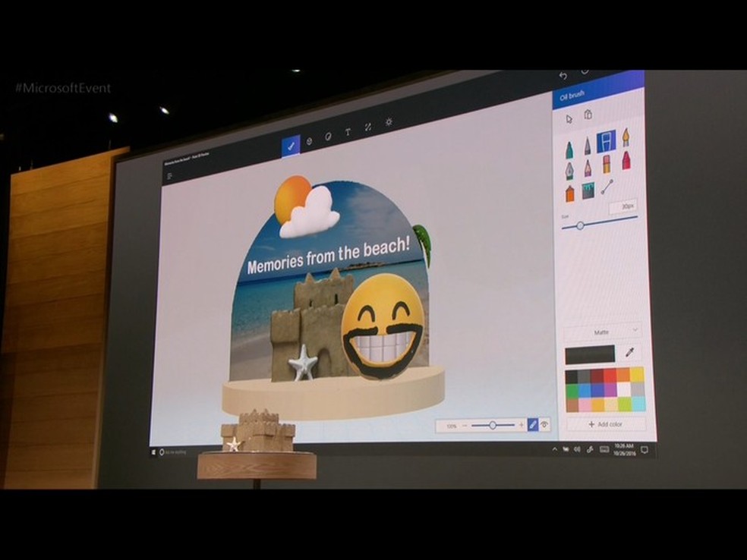The height and width of the screenshot is (560, 747).
Task: Select the pink-topped Eraser tool
Action: click(607, 164)
